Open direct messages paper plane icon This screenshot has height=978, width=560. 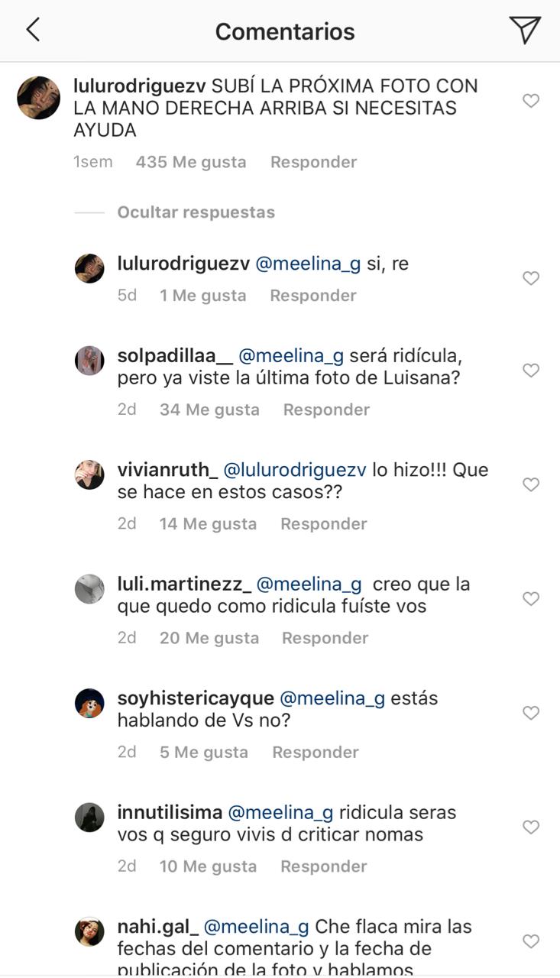(x=525, y=31)
